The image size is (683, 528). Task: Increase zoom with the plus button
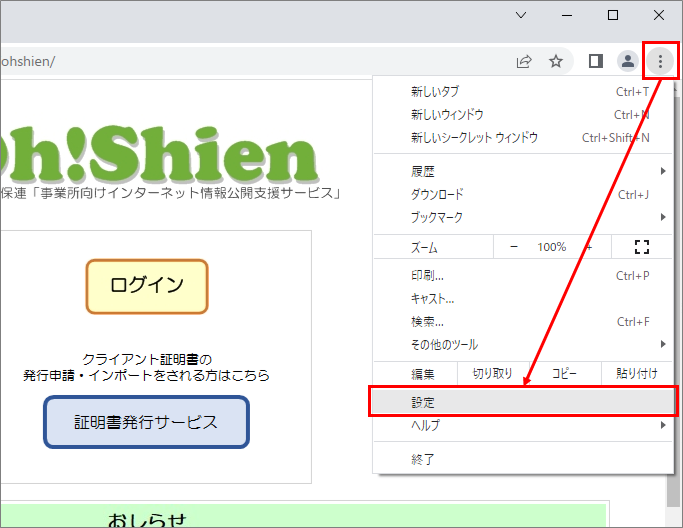[x=589, y=247]
